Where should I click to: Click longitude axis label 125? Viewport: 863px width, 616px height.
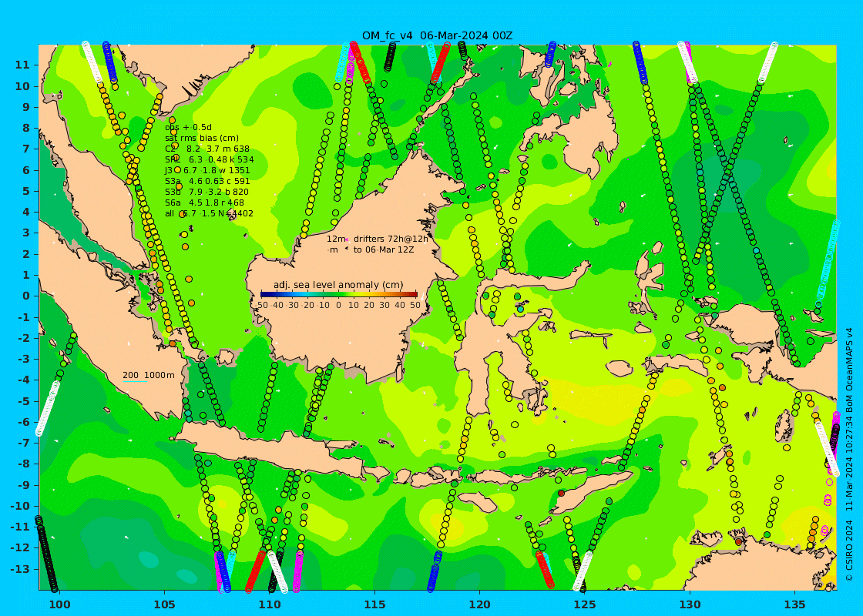coord(585,604)
